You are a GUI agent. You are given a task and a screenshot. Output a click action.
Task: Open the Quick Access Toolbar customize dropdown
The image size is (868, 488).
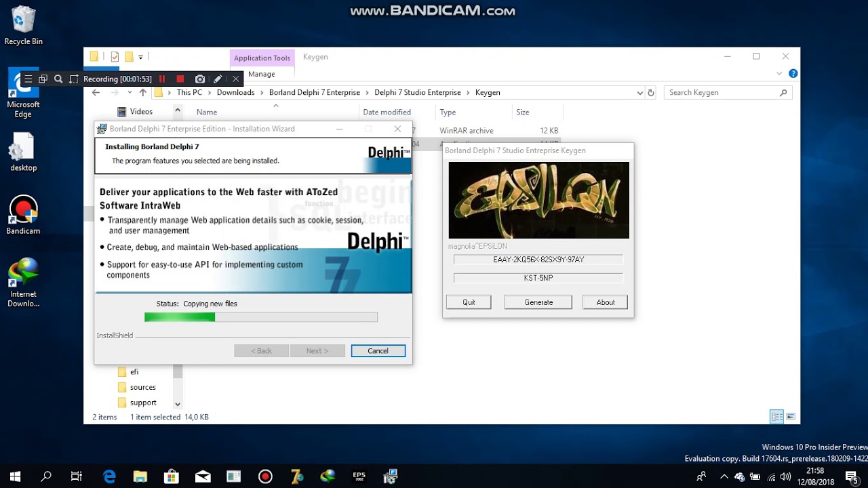[140, 57]
